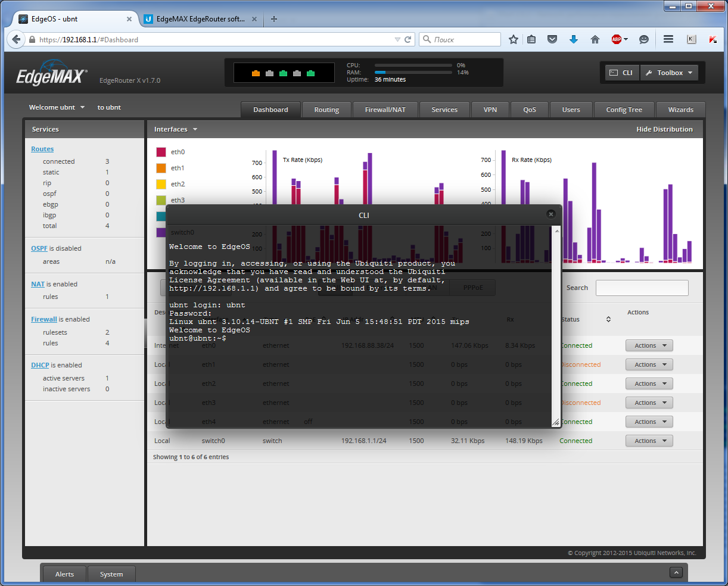This screenshot has height=586, width=728.
Task: Click inside the interface Search field
Action: pyautogui.click(x=642, y=288)
